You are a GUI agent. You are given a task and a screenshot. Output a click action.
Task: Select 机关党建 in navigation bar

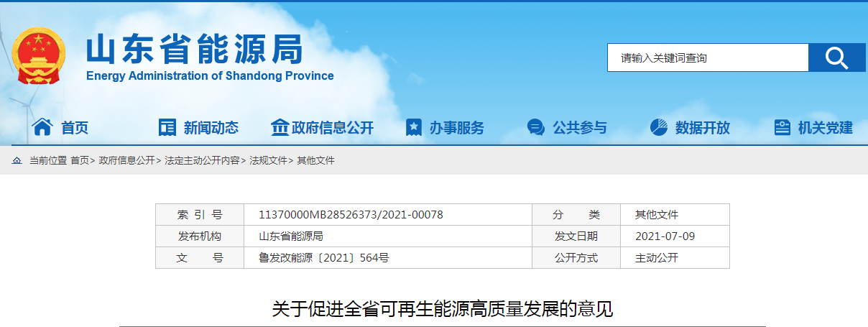click(x=825, y=128)
